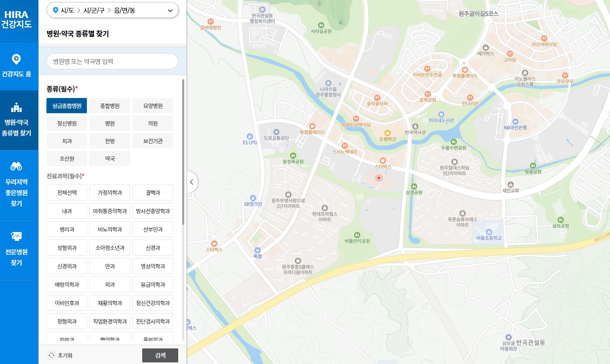This screenshot has height=364, width=610.
Task: Choose 내과 department
Action: (67, 211)
